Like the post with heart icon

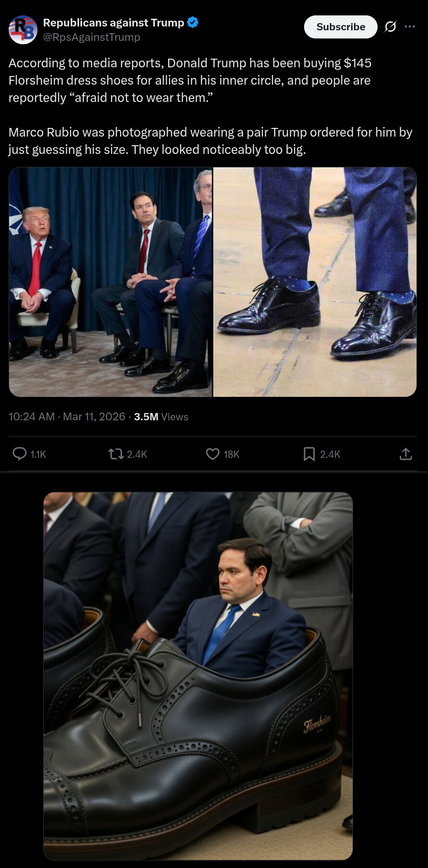(213, 453)
